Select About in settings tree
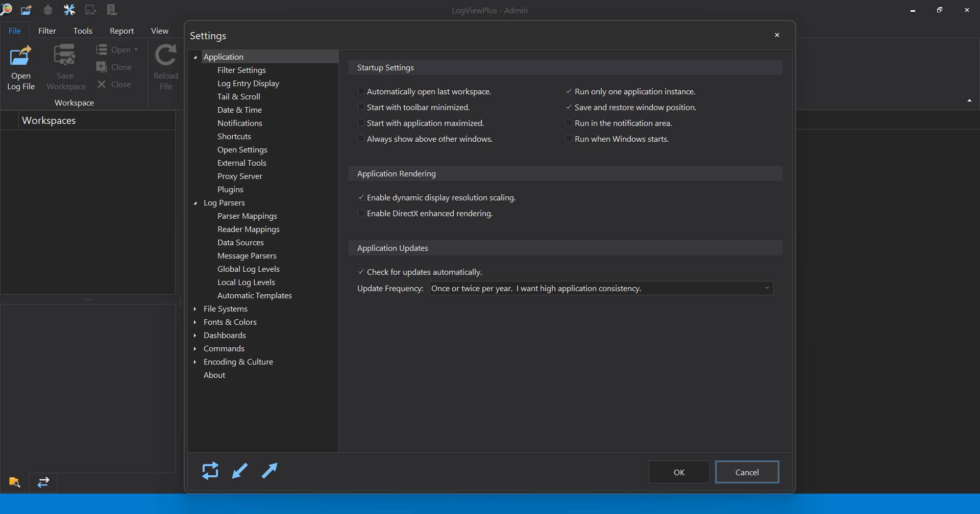The height and width of the screenshot is (514, 980). 214,375
